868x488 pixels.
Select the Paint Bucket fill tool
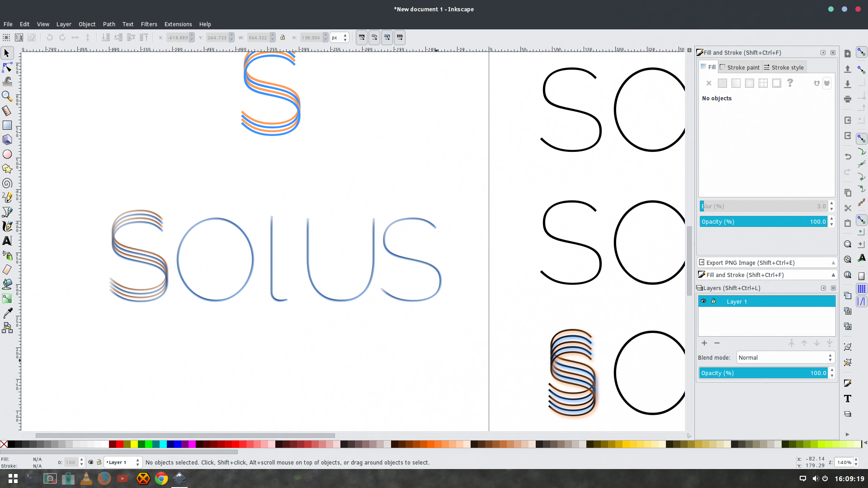(7, 284)
